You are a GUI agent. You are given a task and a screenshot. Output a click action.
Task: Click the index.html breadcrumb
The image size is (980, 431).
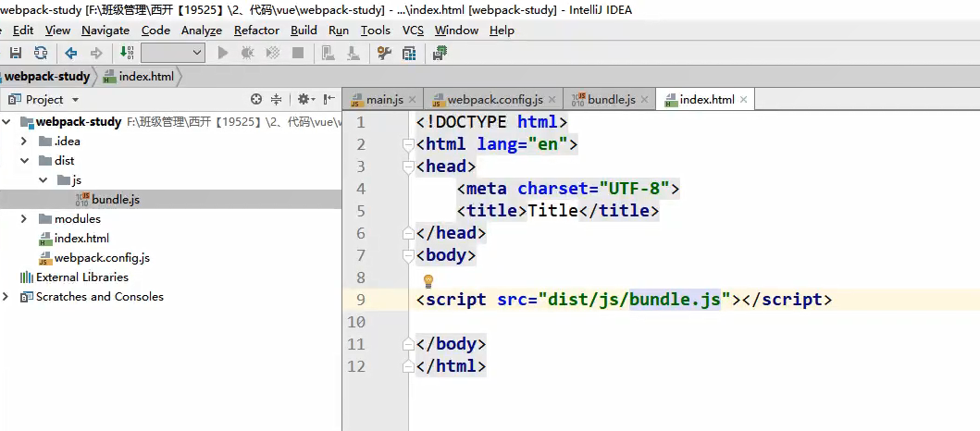click(139, 76)
